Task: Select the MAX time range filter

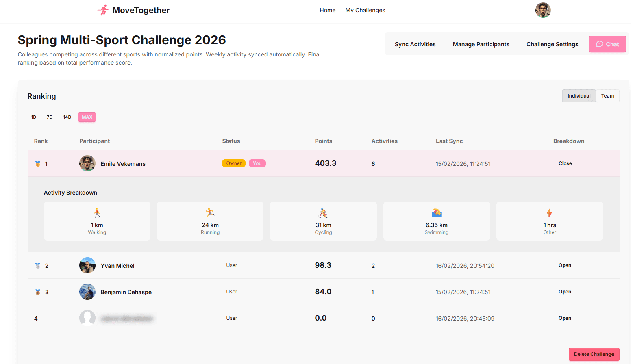Action: 87,117
